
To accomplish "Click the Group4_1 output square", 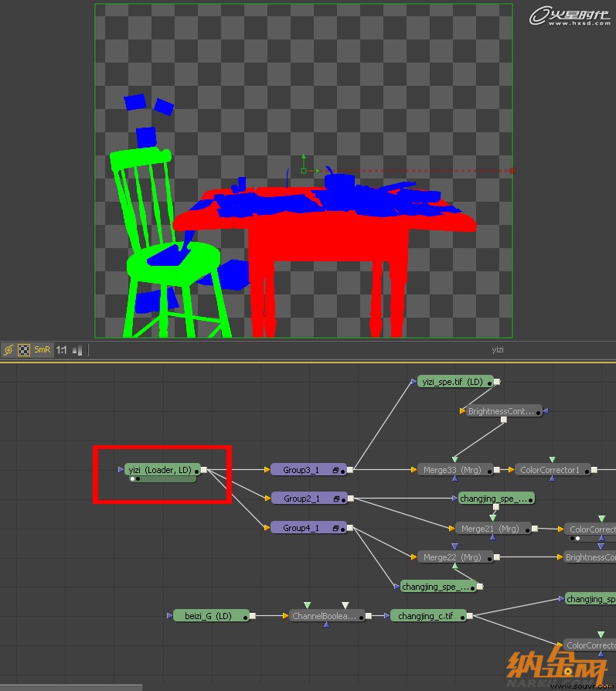I will click(350, 527).
